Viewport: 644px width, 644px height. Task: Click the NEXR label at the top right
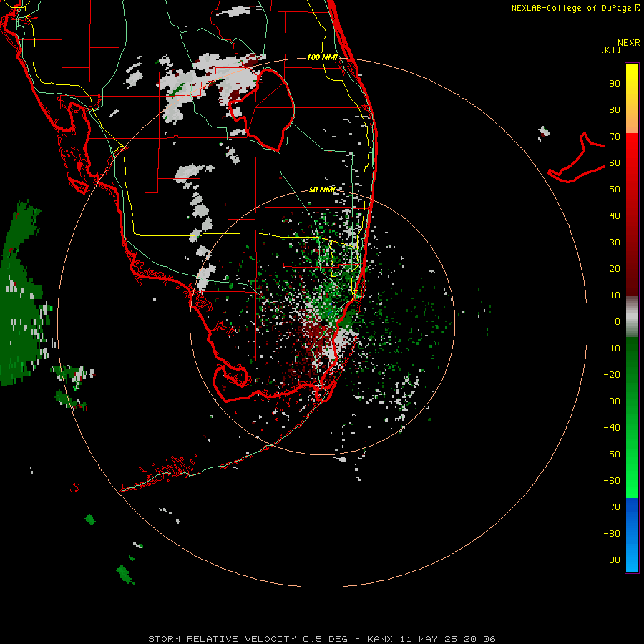629,43
